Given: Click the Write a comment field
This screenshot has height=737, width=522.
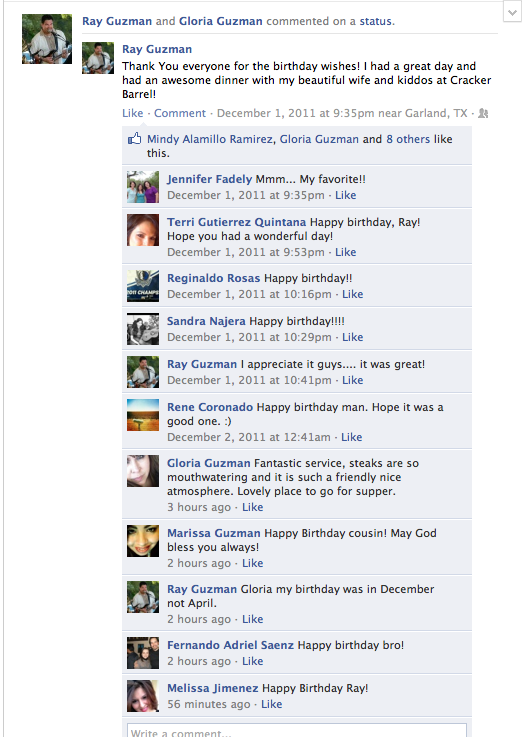Looking at the screenshot, I should pyautogui.click(x=297, y=730).
